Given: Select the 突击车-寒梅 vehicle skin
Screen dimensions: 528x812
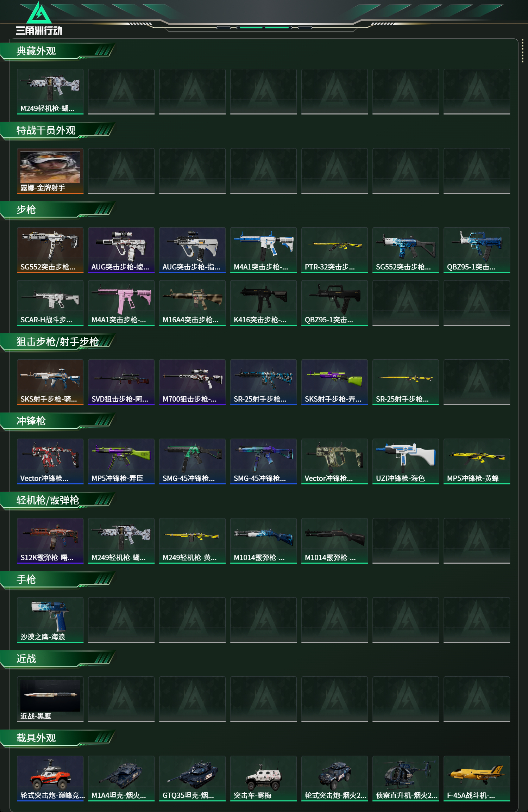Looking at the screenshot, I should [263, 779].
